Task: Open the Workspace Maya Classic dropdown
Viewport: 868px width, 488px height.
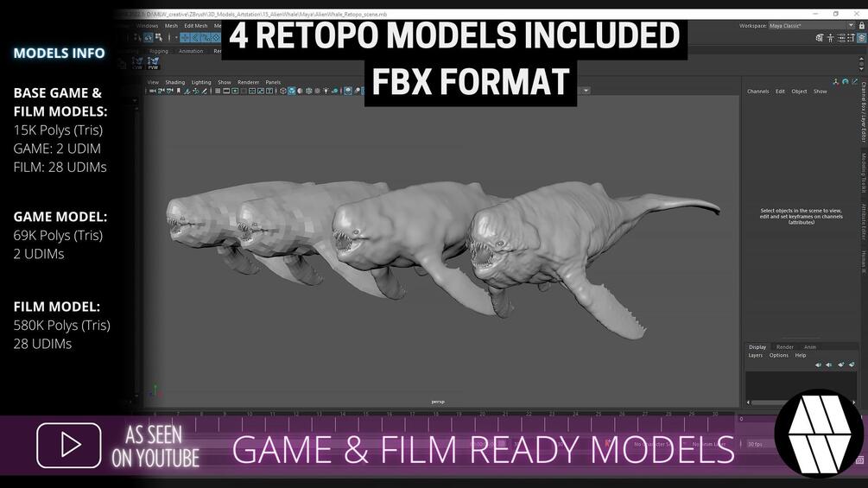Action: click(810, 25)
